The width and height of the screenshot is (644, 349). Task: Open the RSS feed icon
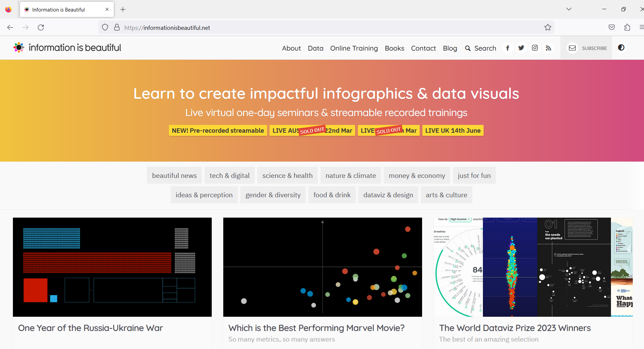coord(548,48)
